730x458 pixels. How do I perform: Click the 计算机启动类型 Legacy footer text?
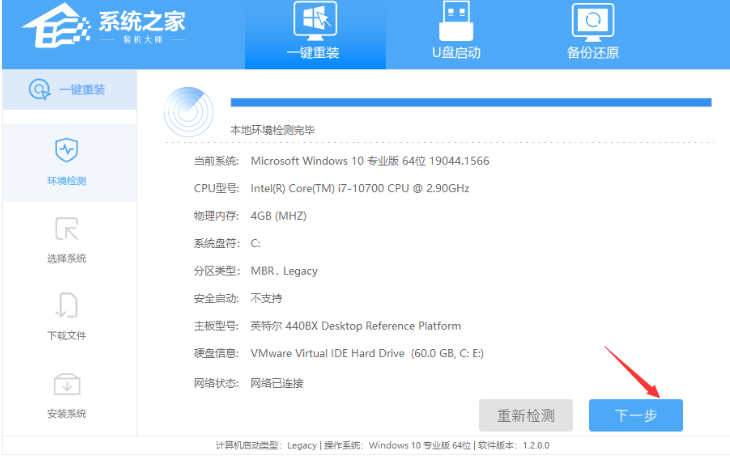[266, 445]
